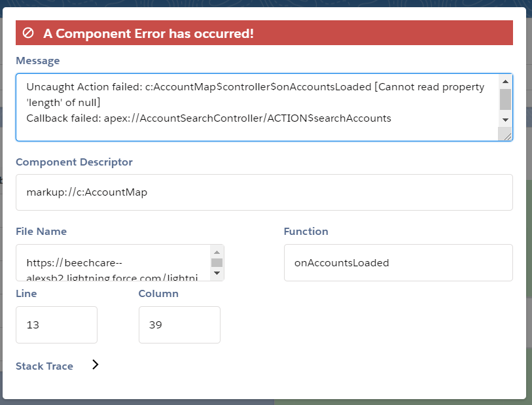532x405 pixels.
Task: Click the File Name scroll-up arrow
Action: [217, 252]
